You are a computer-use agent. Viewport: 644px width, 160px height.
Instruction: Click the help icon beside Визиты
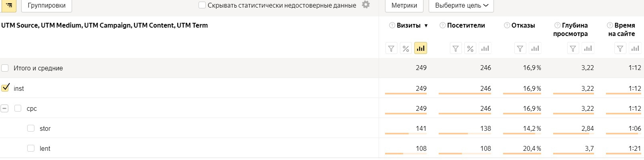point(392,25)
